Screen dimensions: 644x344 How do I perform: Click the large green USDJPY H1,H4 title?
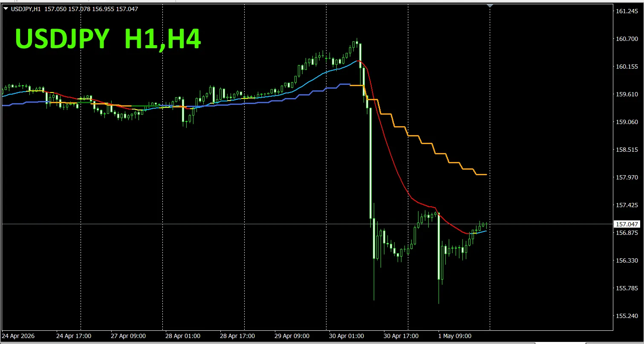point(108,39)
